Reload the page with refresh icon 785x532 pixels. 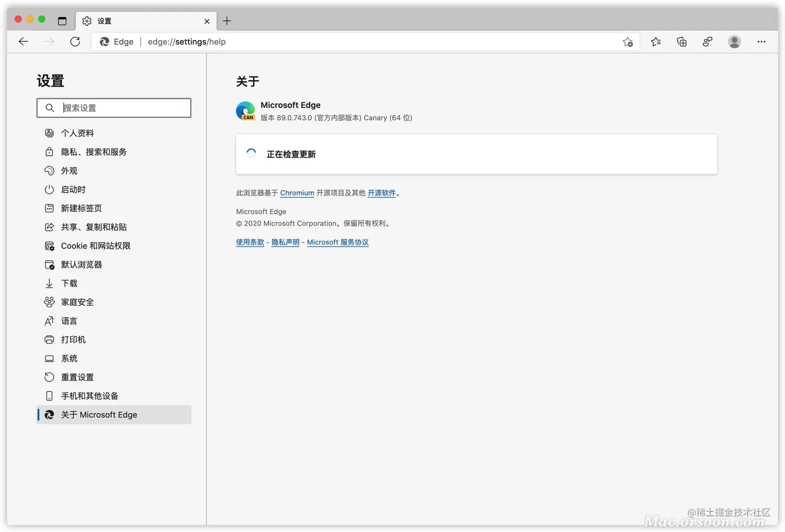coord(75,42)
